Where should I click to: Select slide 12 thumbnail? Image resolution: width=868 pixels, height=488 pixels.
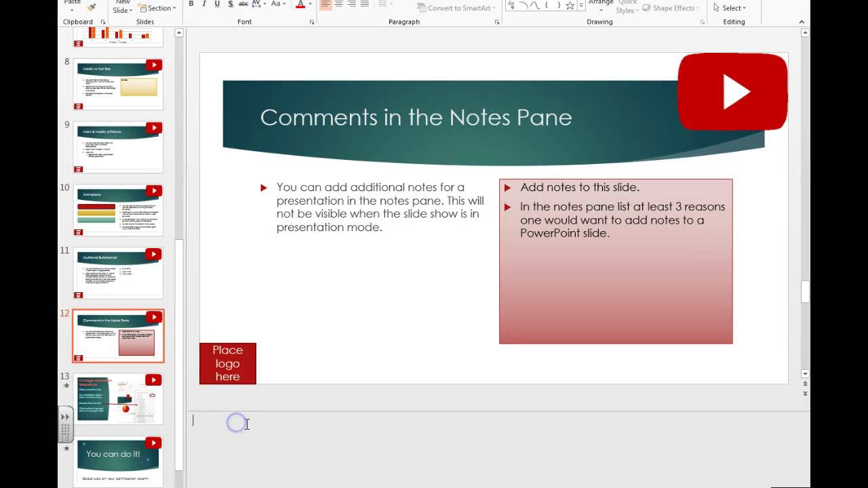tap(118, 336)
